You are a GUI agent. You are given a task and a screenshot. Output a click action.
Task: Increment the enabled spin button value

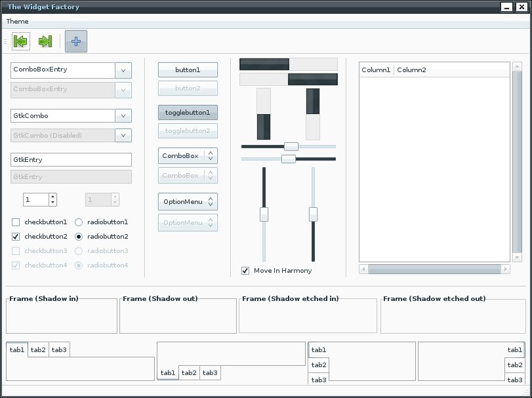coord(52,197)
